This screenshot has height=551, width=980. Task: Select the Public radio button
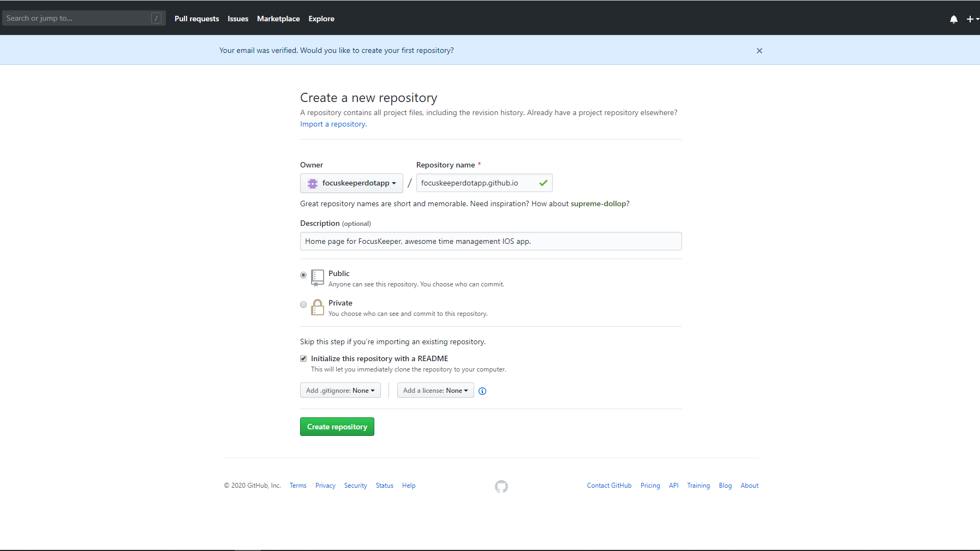click(x=303, y=275)
